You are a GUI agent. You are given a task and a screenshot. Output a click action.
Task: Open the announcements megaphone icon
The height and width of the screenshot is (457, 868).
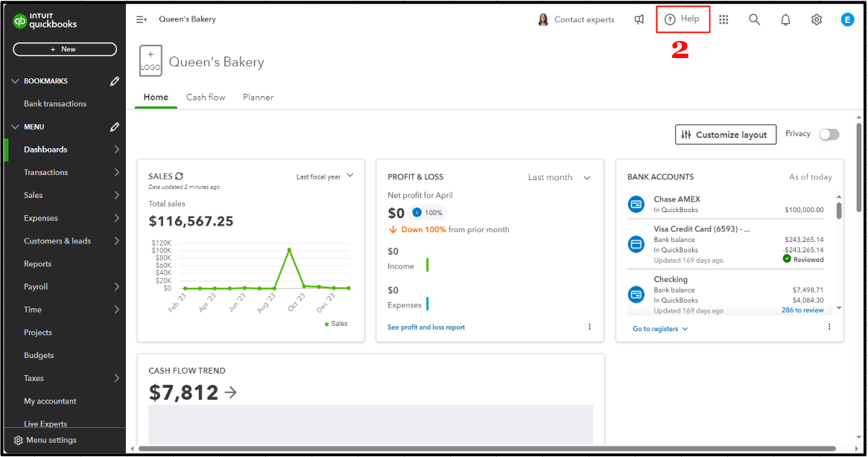[x=639, y=19]
